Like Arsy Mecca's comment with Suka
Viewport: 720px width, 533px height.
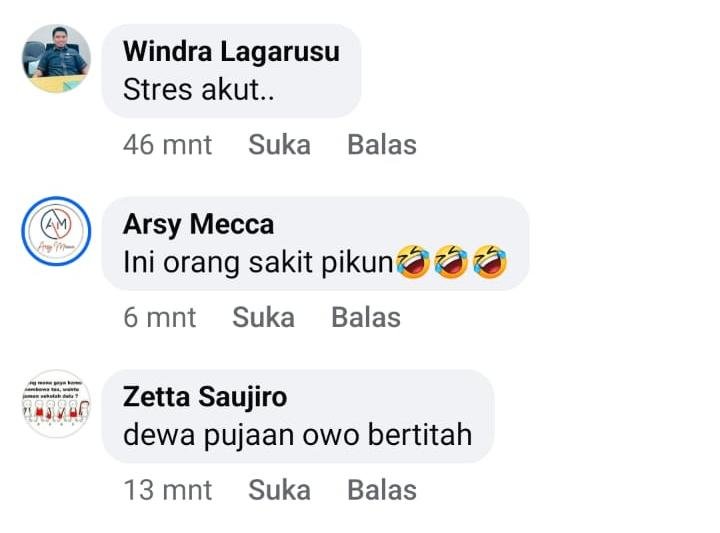[264, 317]
